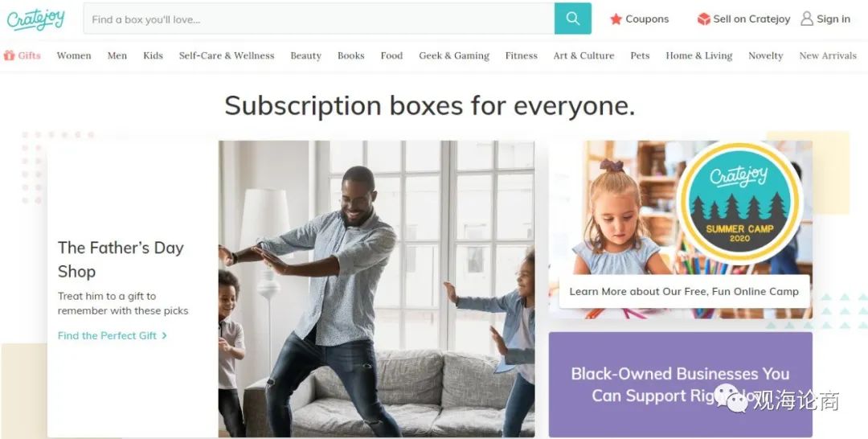The width and height of the screenshot is (868, 439).
Task: Open the Books category
Action: pos(351,55)
